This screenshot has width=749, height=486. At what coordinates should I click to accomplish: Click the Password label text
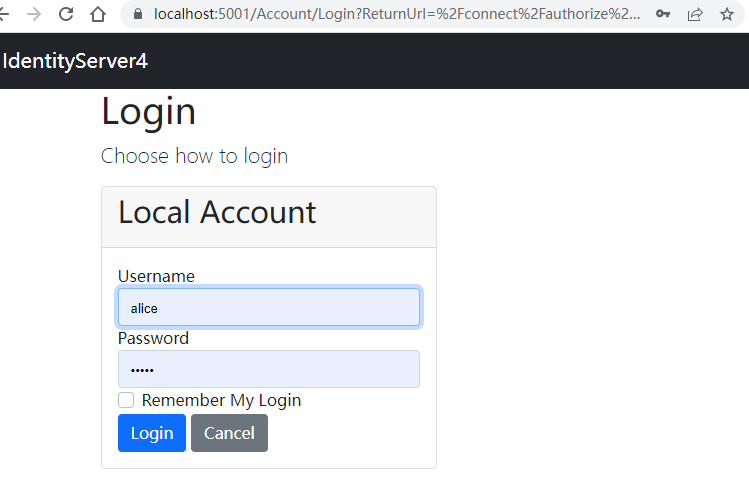click(x=153, y=338)
